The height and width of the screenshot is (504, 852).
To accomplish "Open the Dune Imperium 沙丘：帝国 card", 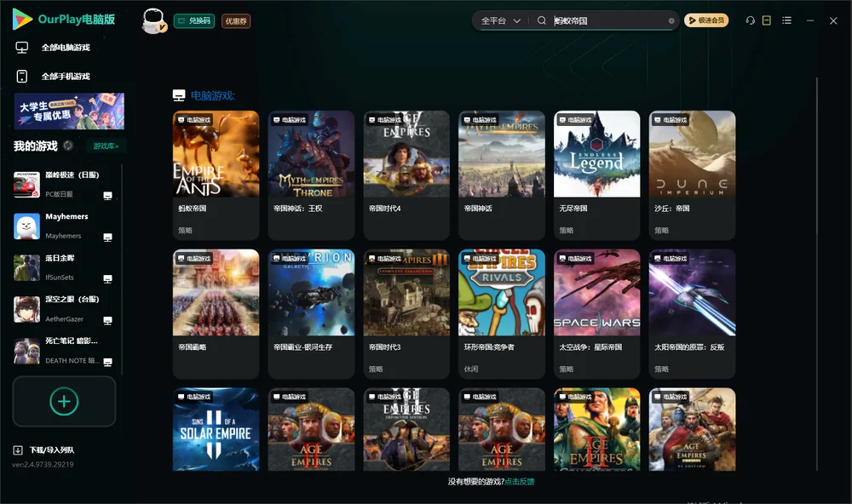I will [692, 175].
